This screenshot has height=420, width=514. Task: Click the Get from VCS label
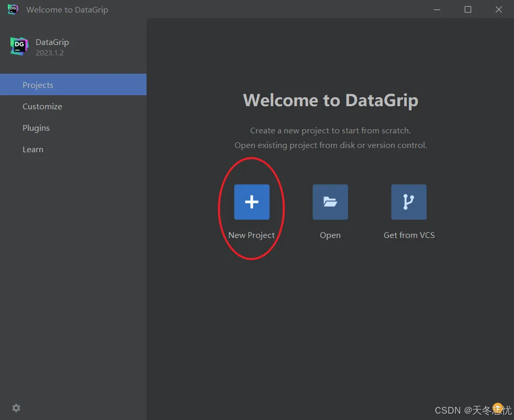pyautogui.click(x=409, y=235)
